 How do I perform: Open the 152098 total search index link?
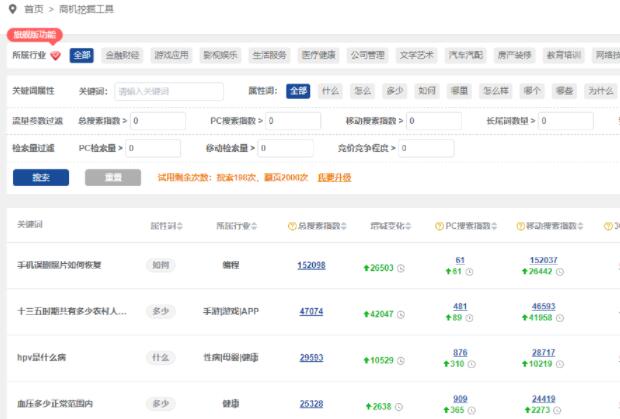click(x=311, y=265)
